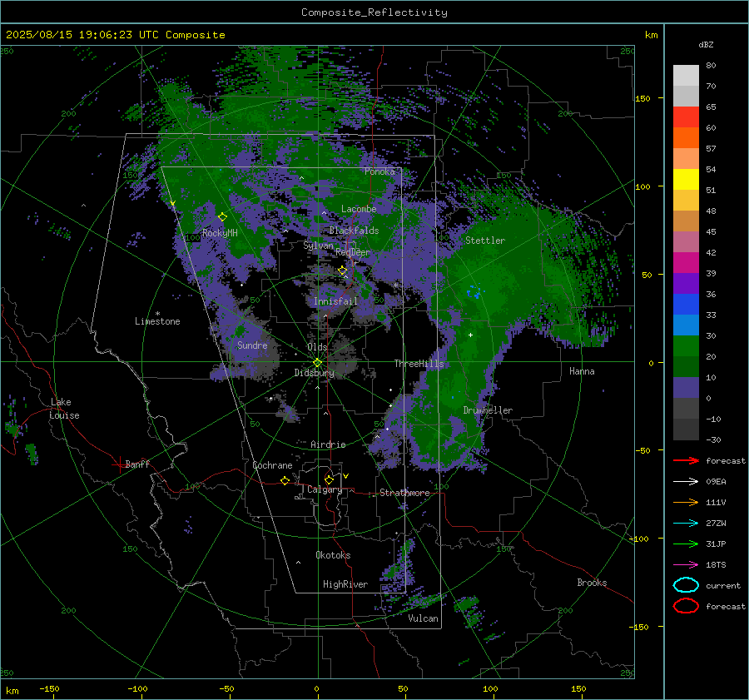The image size is (749, 700).
Task: Click the red cross marker at Banff
Action: (119, 464)
